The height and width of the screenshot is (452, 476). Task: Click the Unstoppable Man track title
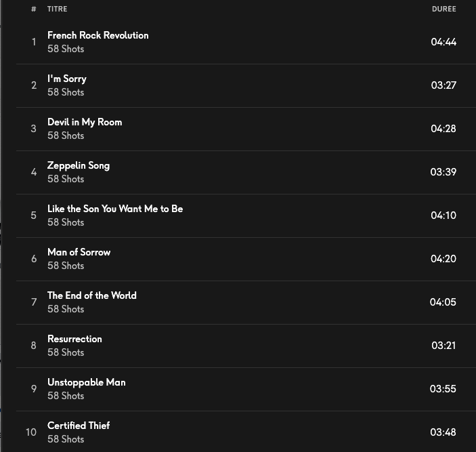point(86,382)
